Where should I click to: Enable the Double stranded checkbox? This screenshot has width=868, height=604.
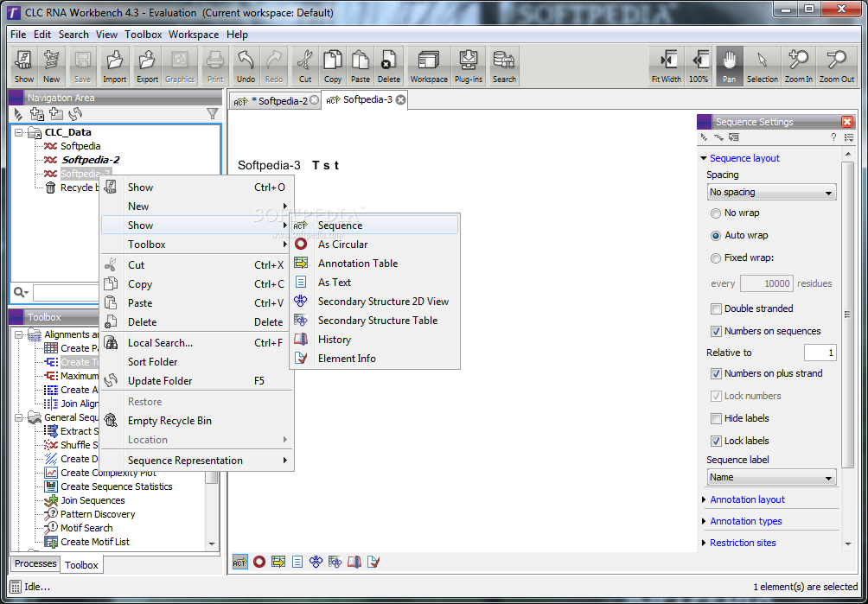(716, 308)
